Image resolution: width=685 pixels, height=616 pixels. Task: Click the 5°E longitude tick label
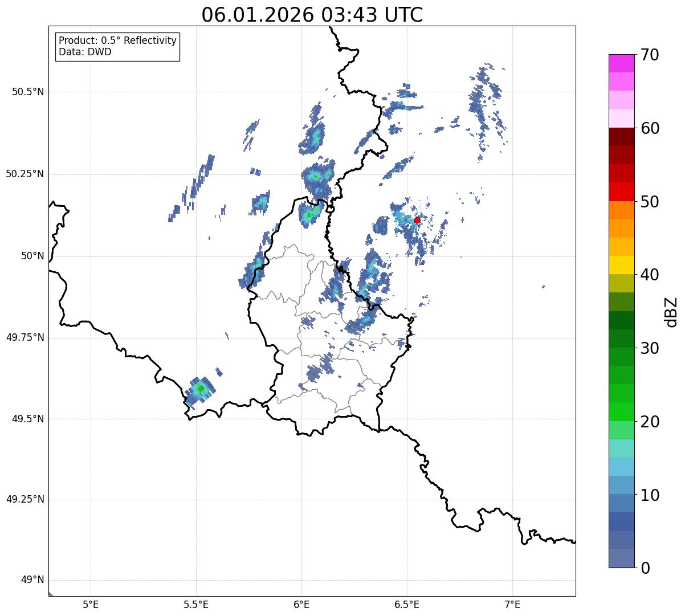(x=91, y=603)
